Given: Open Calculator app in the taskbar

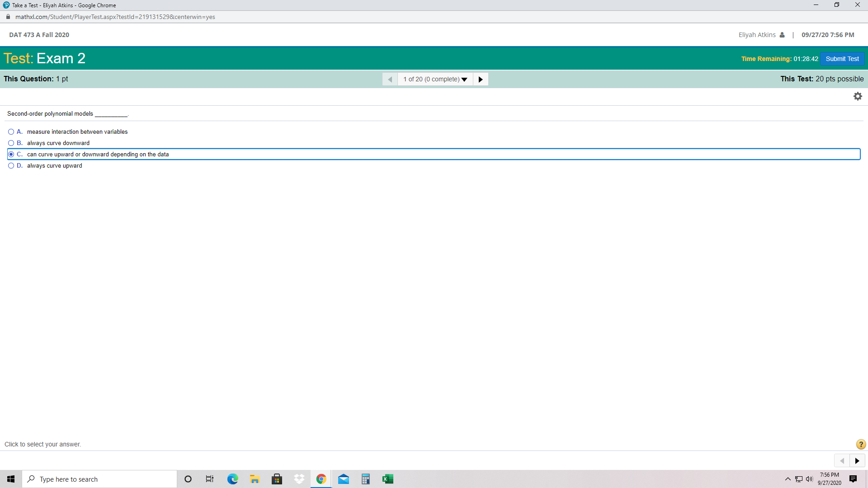Looking at the screenshot, I should click(365, 479).
